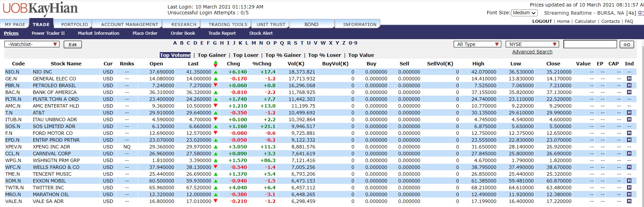
Task: Open the BOND tab
Action: coord(311,25)
